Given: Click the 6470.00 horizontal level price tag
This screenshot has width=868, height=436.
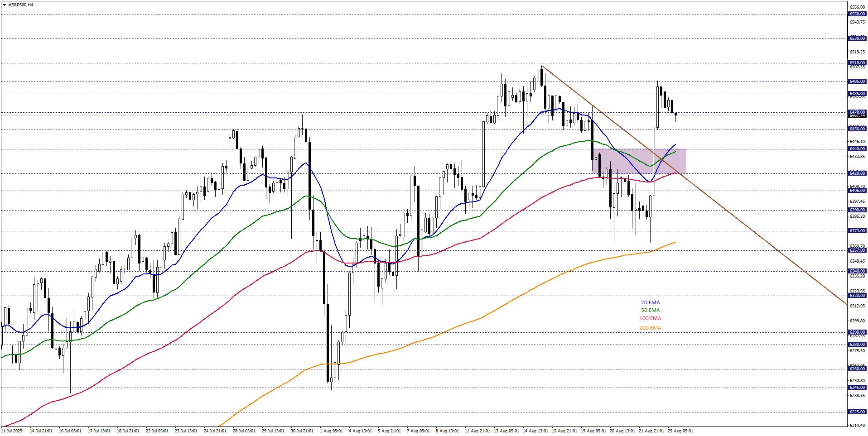Looking at the screenshot, I should tap(857, 112).
